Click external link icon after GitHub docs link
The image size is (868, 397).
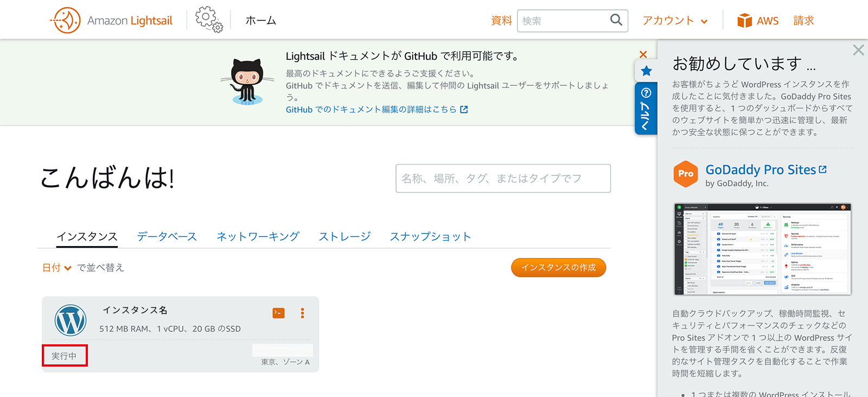pyautogui.click(x=464, y=109)
